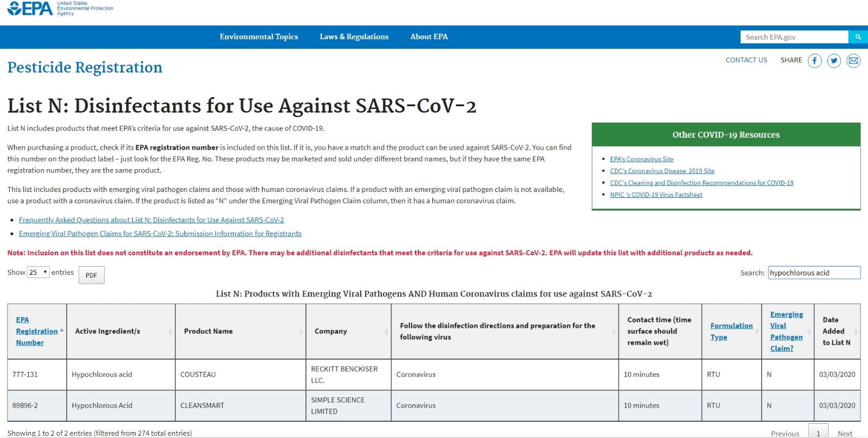Sort by Date Added to List N

pos(856,331)
